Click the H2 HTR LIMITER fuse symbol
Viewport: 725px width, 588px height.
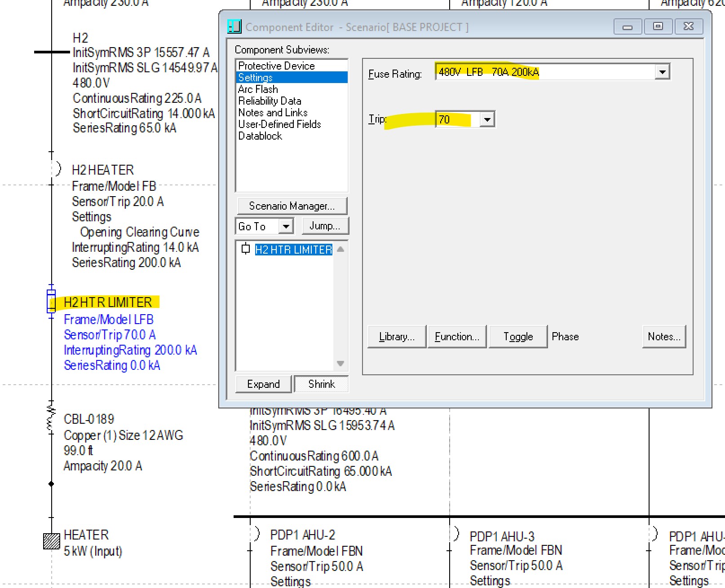pos(51,301)
